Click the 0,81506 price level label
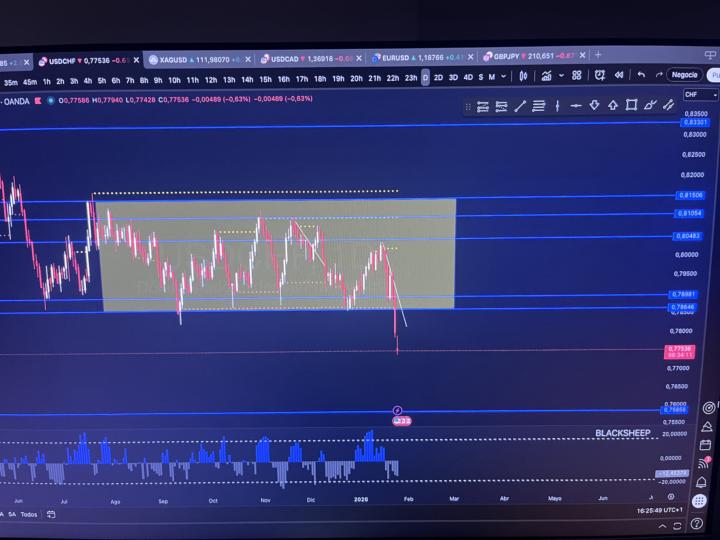720x540 pixels. tap(690, 196)
